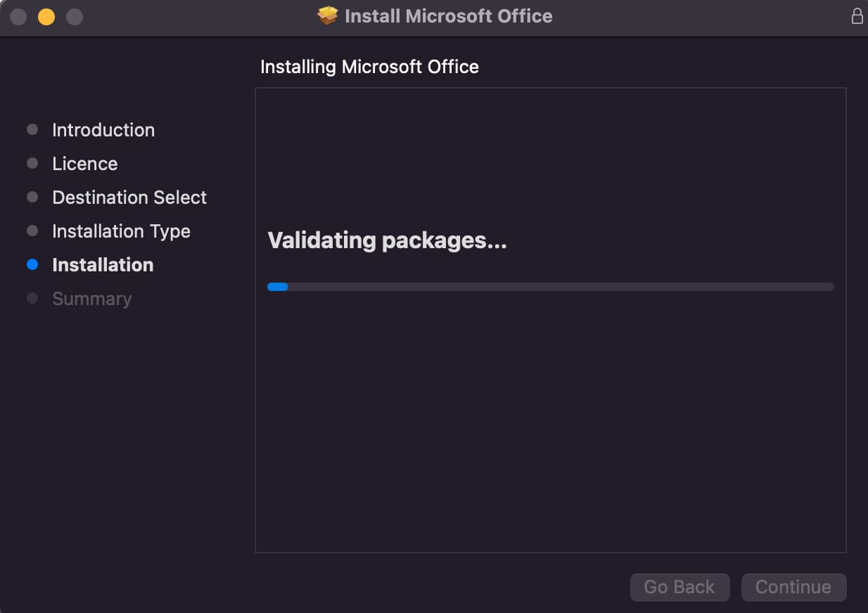The image size is (868, 613).
Task: Select the Introduction step label
Action: tap(103, 130)
